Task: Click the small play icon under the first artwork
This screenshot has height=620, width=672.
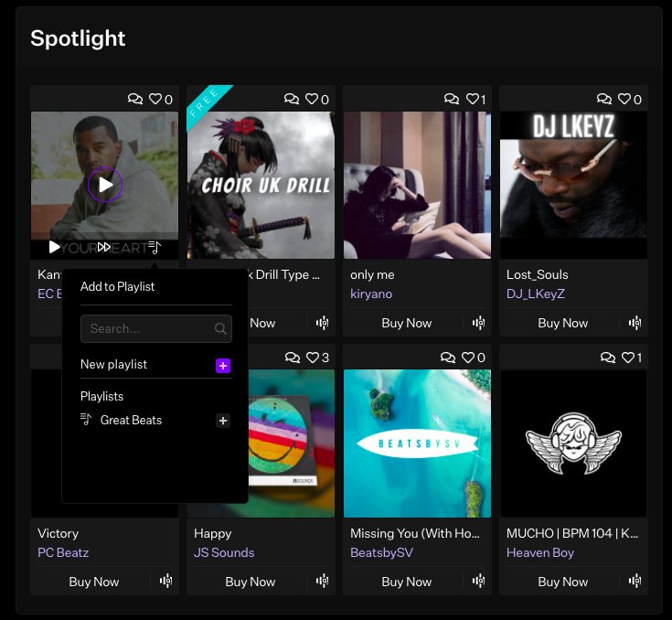Action: pyautogui.click(x=55, y=247)
